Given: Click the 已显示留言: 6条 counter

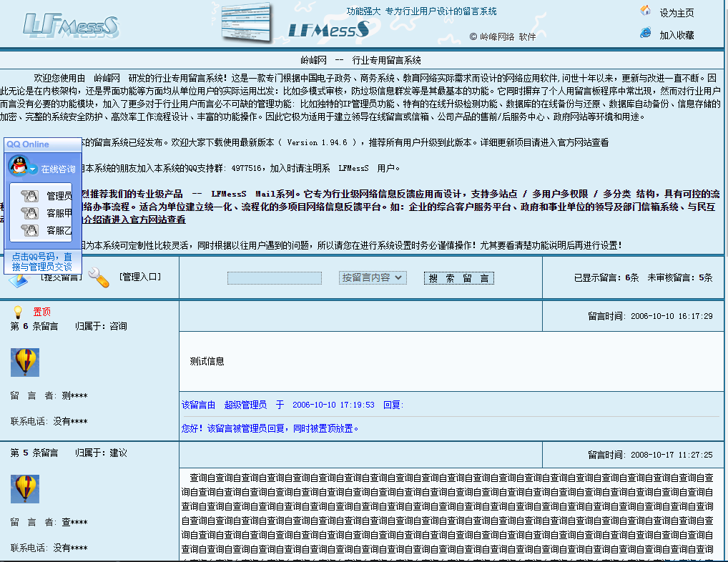Looking at the screenshot, I should [606, 277].
